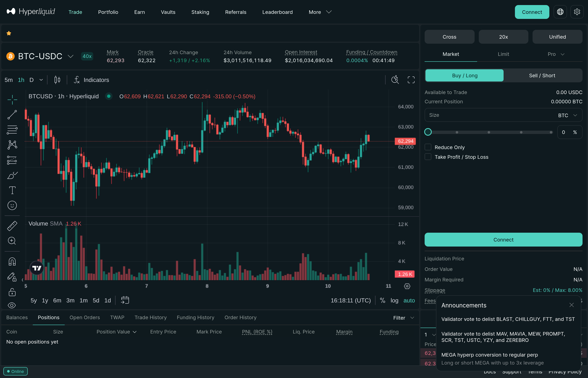Open the Size unit BTC dropdown
Image resolution: width=588 pixels, height=378 pixels.
[x=567, y=115]
